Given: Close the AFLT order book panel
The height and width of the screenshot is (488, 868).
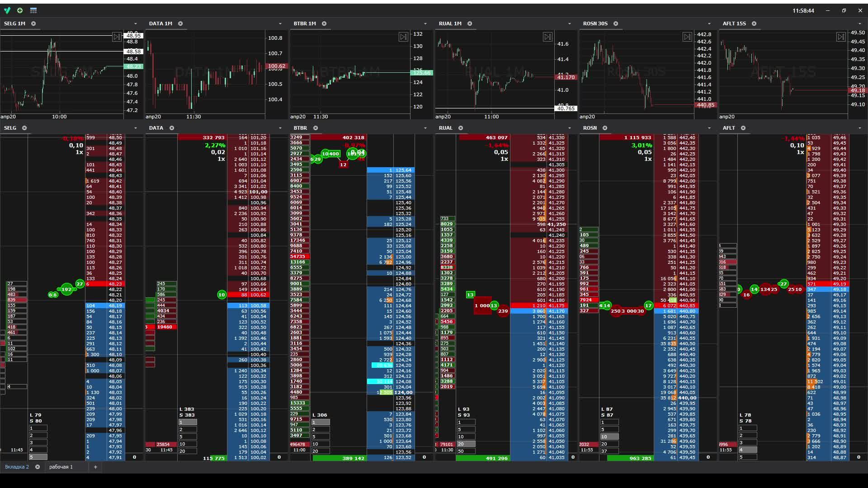Looking at the screenshot, I should click(x=743, y=128).
